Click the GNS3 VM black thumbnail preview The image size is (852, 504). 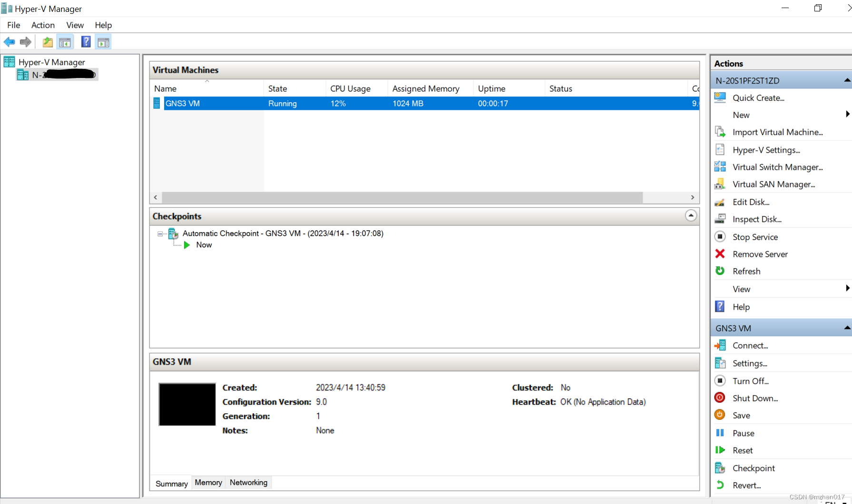click(187, 404)
